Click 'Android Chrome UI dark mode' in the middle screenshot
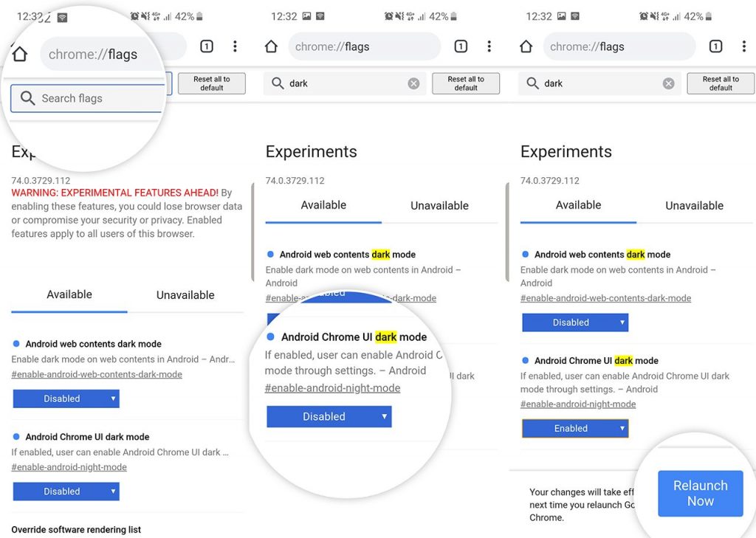Image resolution: width=756 pixels, height=538 pixels. pos(354,337)
